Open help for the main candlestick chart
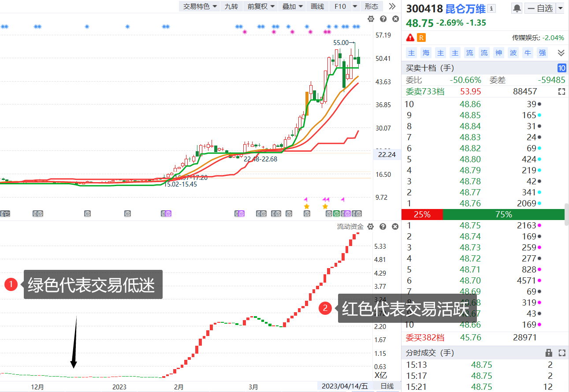The width and height of the screenshot is (569, 392). [383, 19]
